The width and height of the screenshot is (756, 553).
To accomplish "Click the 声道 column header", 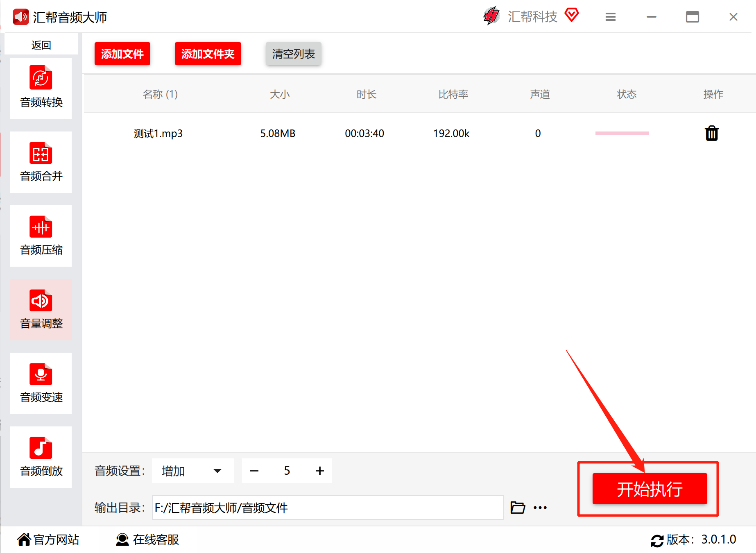I will click(540, 94).
